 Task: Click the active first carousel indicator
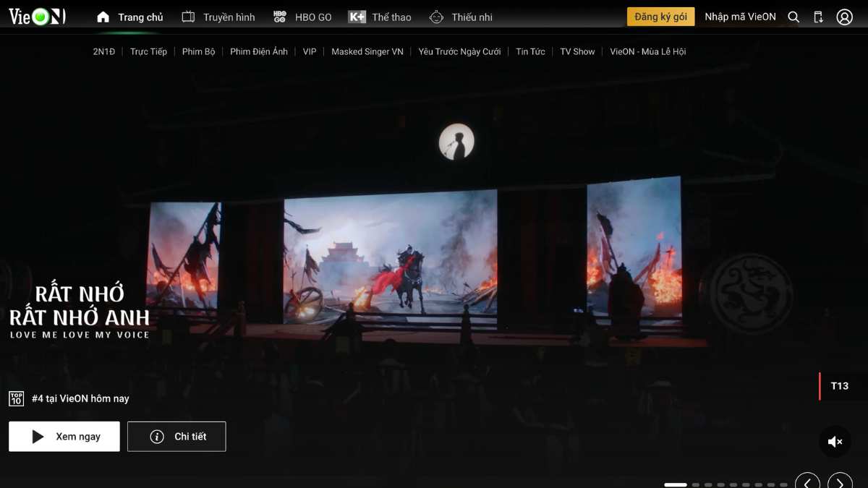coord(676,484)
